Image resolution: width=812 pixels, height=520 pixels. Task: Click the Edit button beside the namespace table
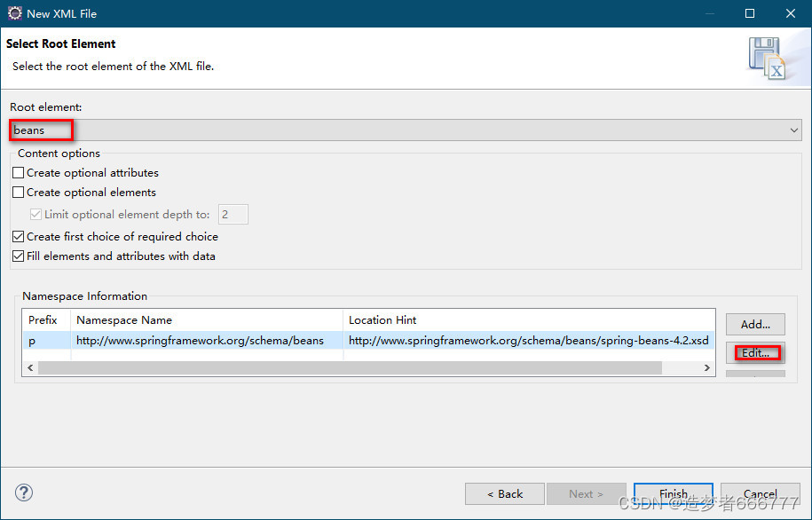755,352
